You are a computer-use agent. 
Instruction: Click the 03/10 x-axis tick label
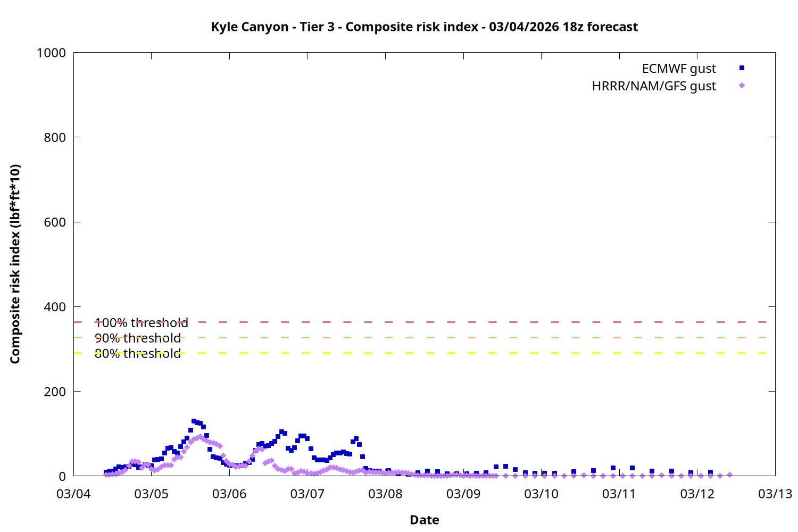point(541,494)
